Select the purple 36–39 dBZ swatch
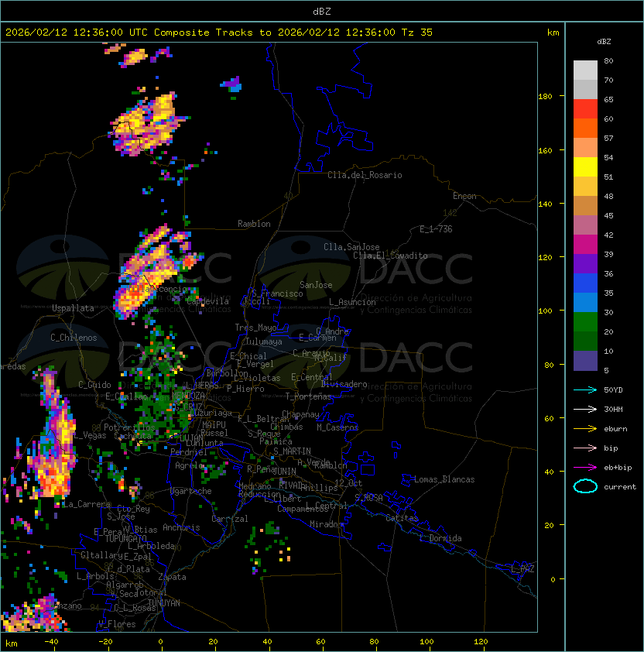Image resolution: width=644 pixels, height=652 pixels. click(585, 263)
